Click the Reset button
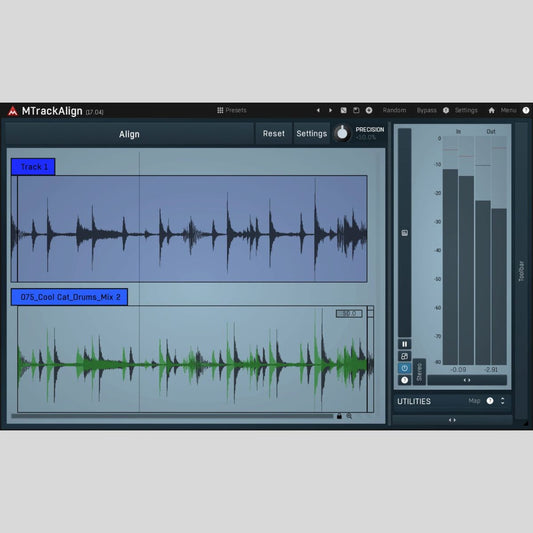The width and height of the screenshot is (533, 533). tap(274, 134)
